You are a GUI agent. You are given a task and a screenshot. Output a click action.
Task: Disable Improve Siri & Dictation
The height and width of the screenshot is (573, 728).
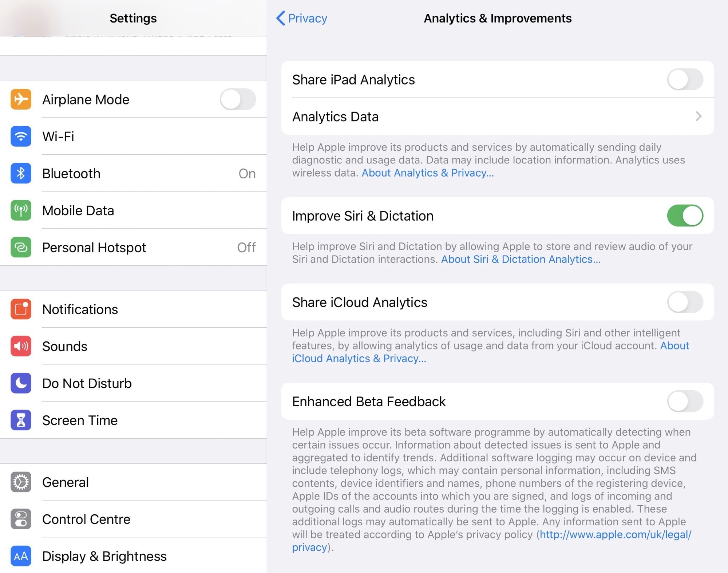point(685,216)
